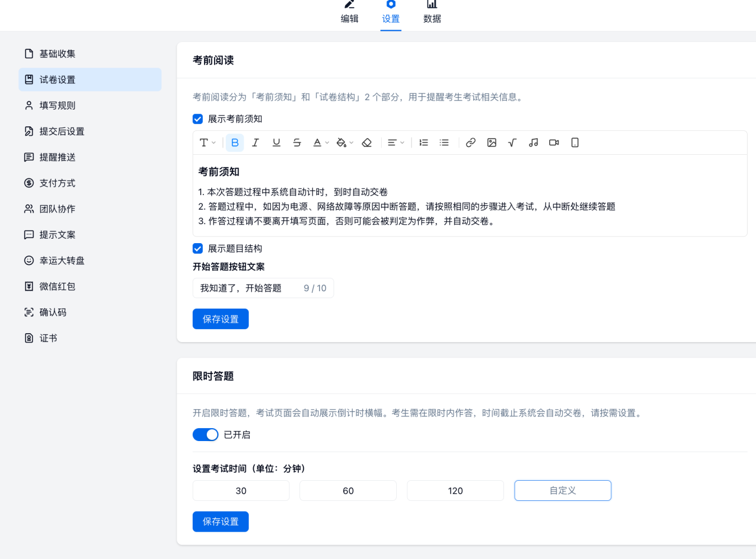Uncheck the 展示考前须知 checkbox
This screenshot has width=756, height=559.
click(198, 119)
